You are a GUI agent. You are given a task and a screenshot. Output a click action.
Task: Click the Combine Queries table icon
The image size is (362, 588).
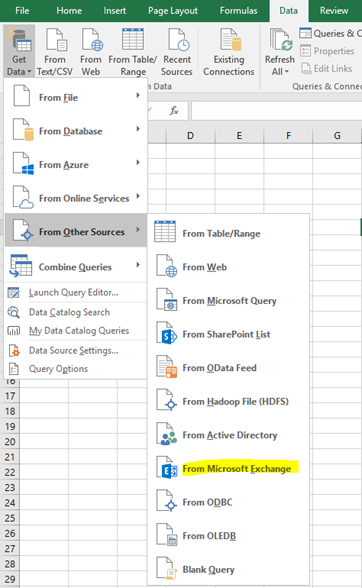21,266
